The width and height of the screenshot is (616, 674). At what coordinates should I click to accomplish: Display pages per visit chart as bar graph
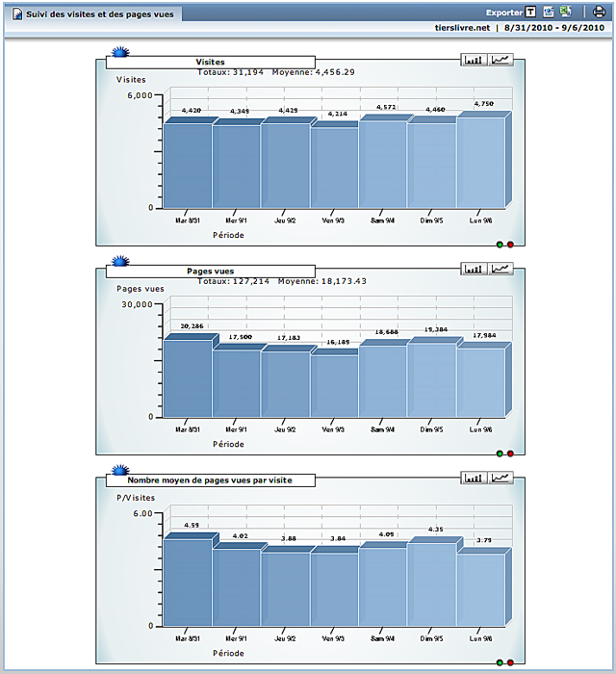474,478
